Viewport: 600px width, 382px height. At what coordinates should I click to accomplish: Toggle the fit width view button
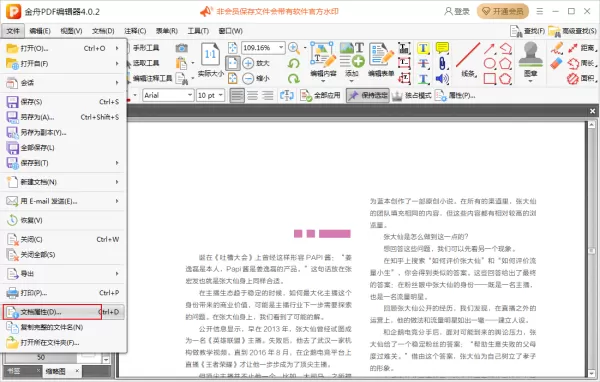click(233, 64)
